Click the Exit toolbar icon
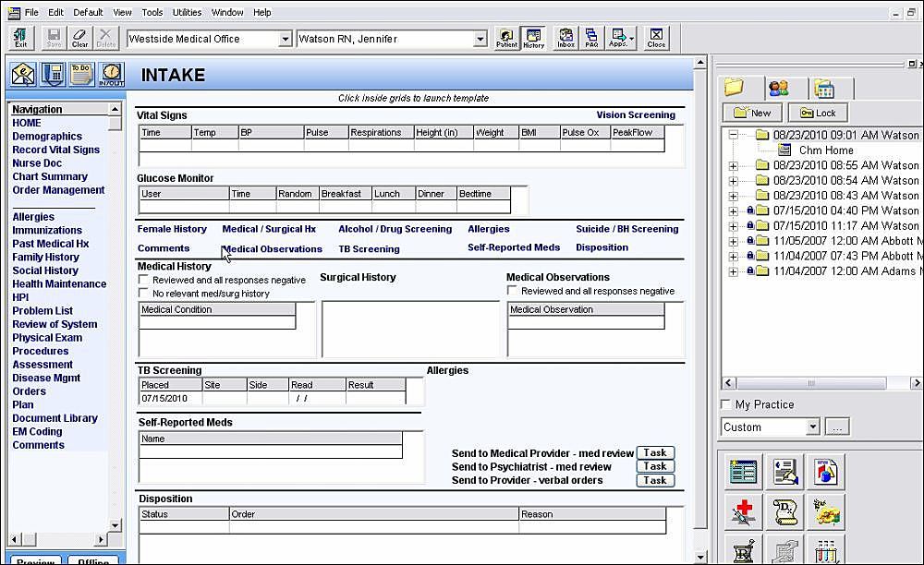 (20, 38)
